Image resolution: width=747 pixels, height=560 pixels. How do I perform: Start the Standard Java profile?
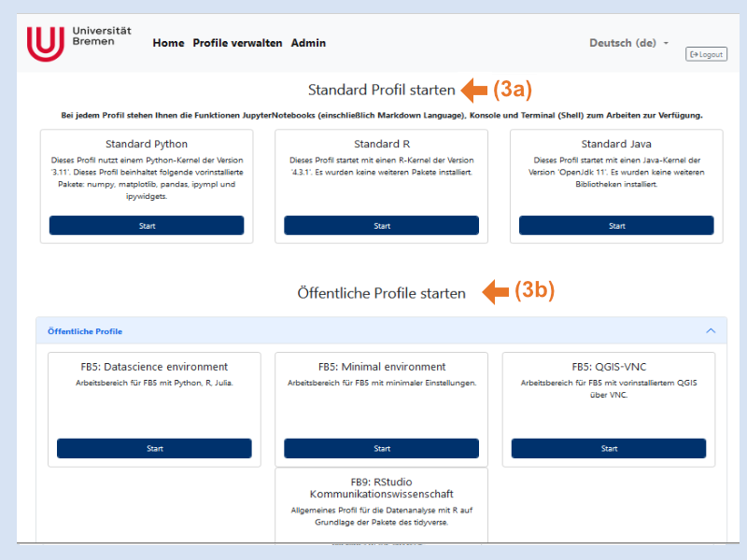616,226
